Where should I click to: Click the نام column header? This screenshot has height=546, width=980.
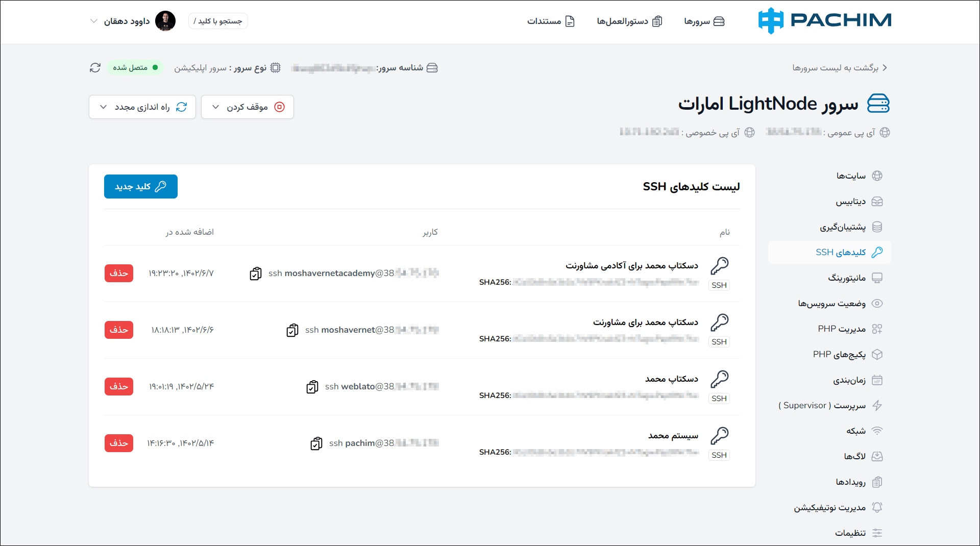click(725, 233)
